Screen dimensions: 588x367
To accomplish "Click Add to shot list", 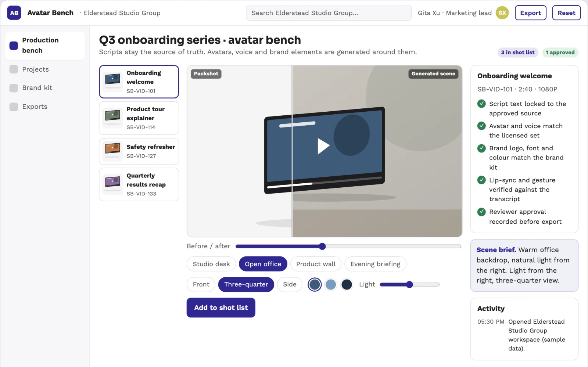I will 221,308.
